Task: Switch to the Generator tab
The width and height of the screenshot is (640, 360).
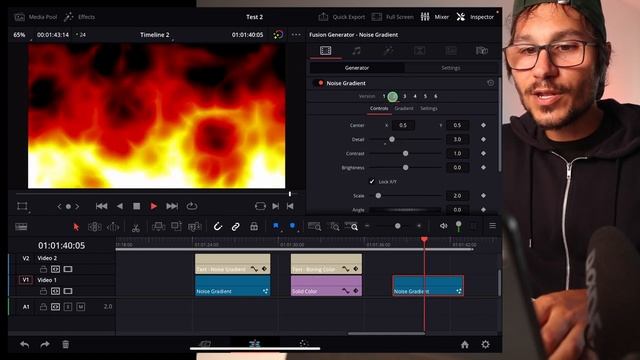Action: (x=357, y=68)
